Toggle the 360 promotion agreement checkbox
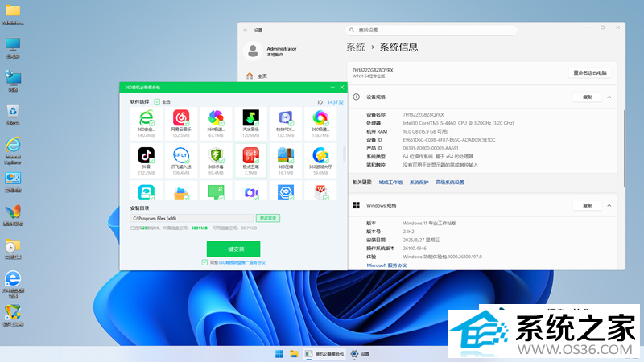This screenshot has height=362, width=644. point(204,262)
